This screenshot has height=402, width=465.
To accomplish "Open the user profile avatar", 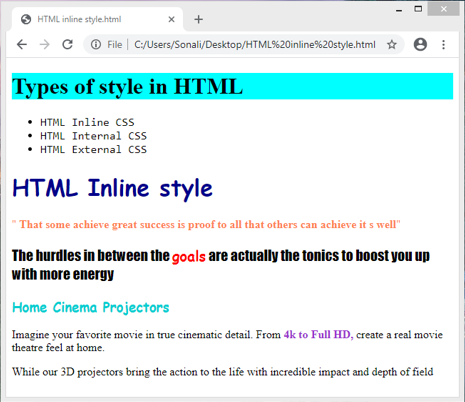I will [x=420, y=44].
